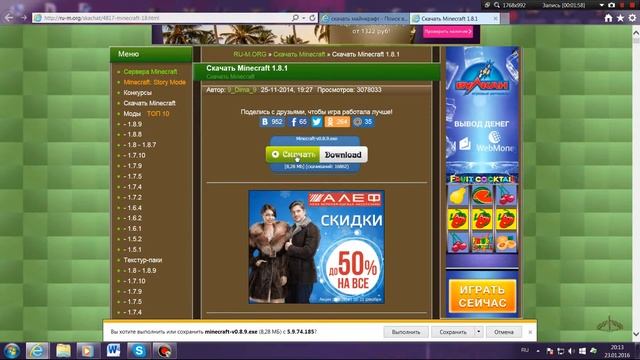This screenshot has height=360, width=640.
Task: Open Favorites star icon
Action: coord(620,18)
